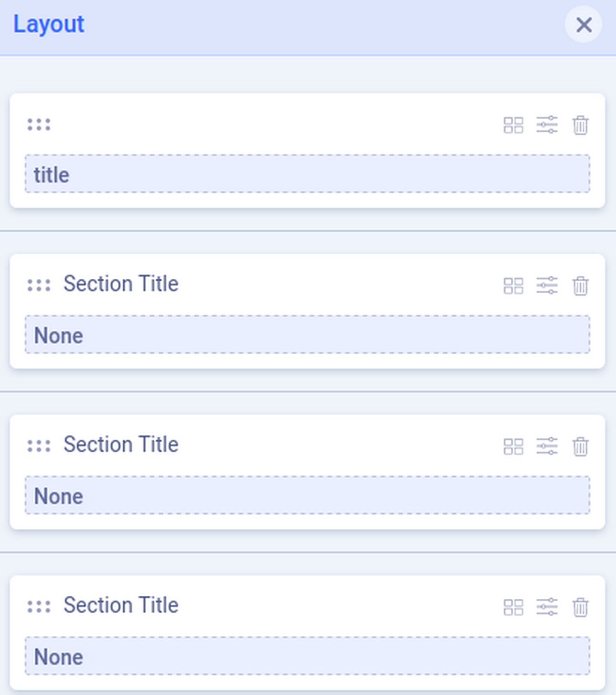
Task: Click the Layout panel heading
Action: point(49,24)
